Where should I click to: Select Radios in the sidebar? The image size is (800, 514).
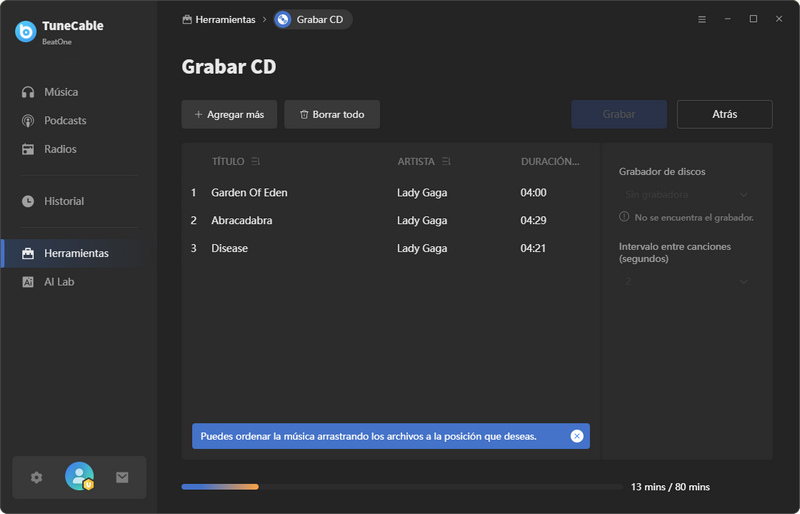pyautogui.click(x=60, y=149)
